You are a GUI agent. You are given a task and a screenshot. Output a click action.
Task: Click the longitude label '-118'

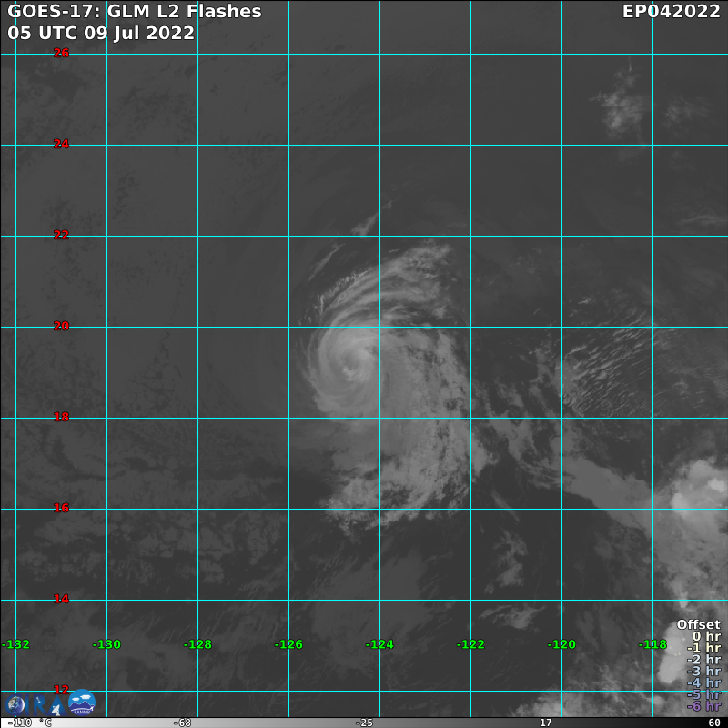(x=652, y=644)
